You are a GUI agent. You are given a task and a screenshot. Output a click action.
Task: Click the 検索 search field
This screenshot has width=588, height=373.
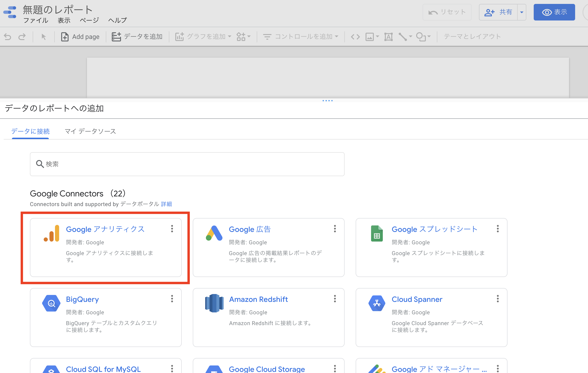coord(187,164)
